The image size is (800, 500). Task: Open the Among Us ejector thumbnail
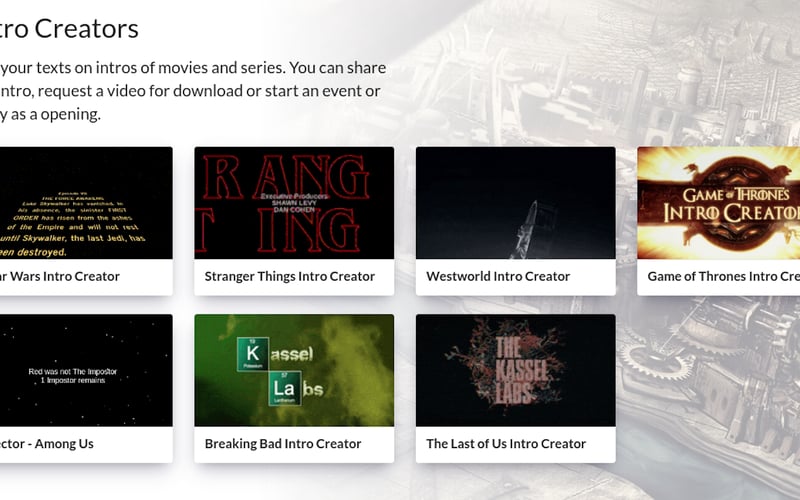[86, 370]
